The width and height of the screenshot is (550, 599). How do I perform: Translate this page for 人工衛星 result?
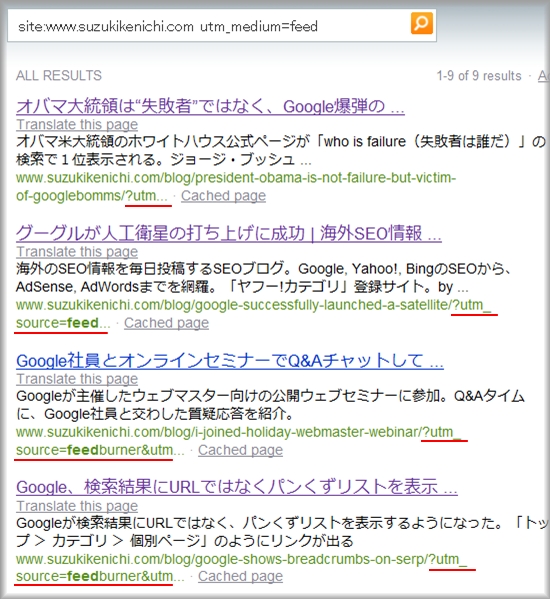coord(77,252)
